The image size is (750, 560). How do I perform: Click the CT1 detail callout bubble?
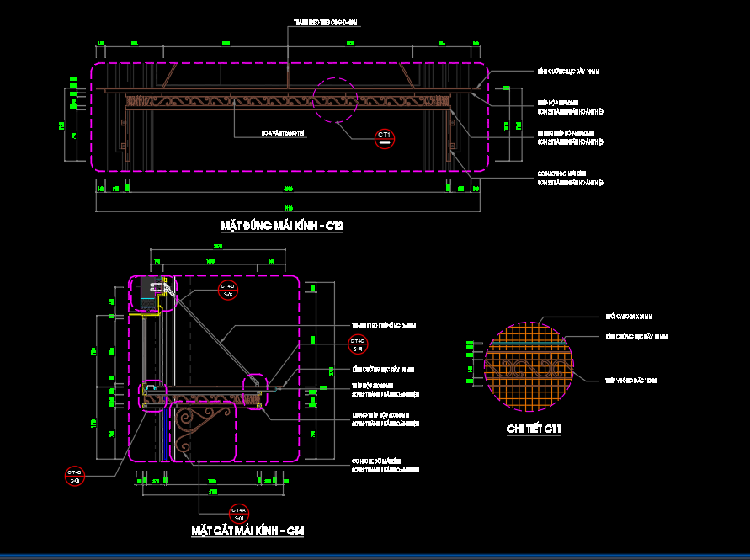(x=384, y=137)
